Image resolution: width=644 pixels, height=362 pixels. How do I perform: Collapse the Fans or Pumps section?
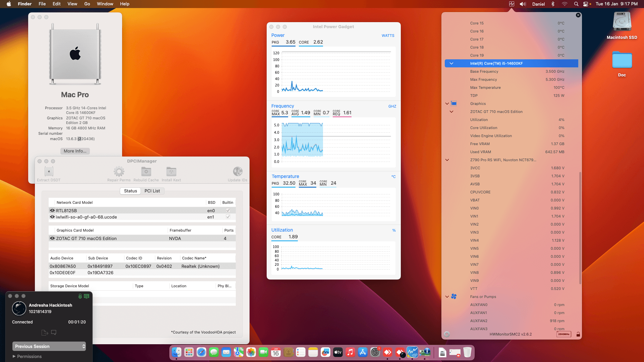pos(447,297)
